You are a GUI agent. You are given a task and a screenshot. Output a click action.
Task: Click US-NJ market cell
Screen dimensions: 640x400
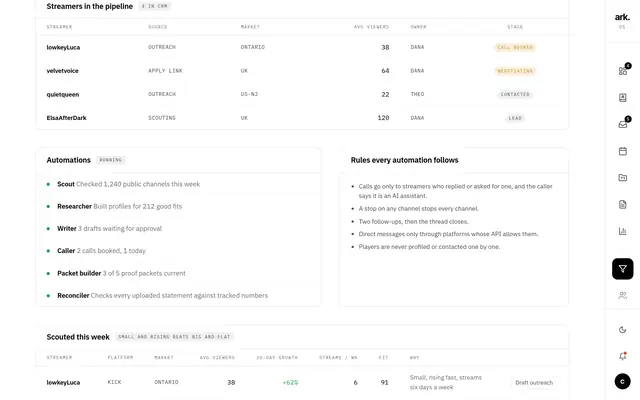(x=249, y=94)
